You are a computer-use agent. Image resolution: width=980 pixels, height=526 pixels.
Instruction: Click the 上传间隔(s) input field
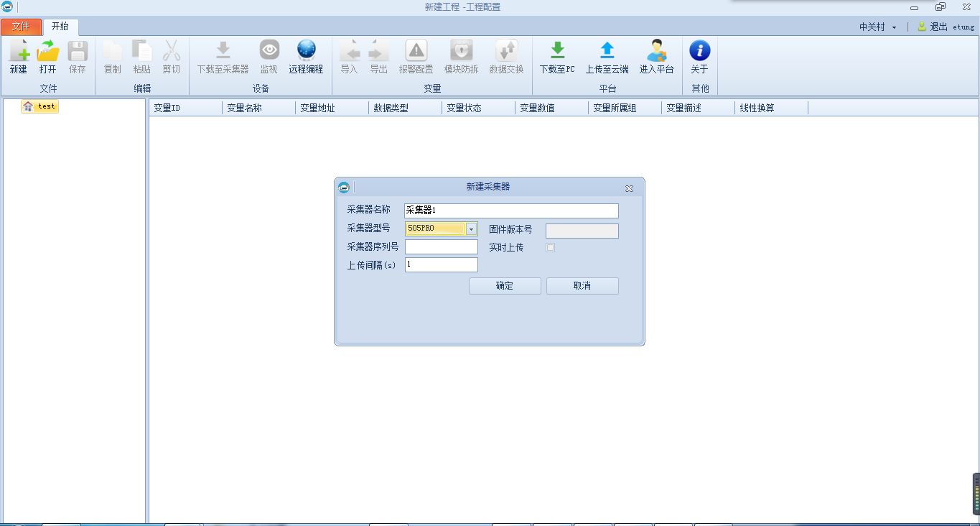(442, 265)
